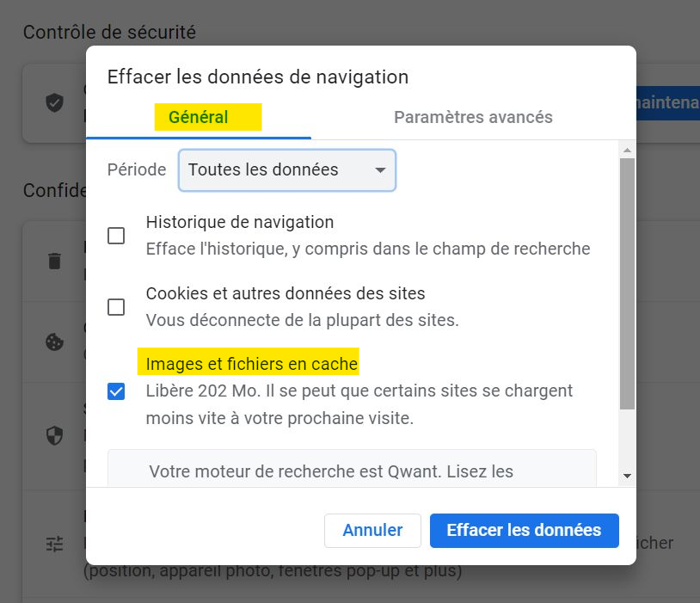Viewport: 700px width, 603px height.
Task: Click the cookie icon in settings list
Action: coord(54,341)
